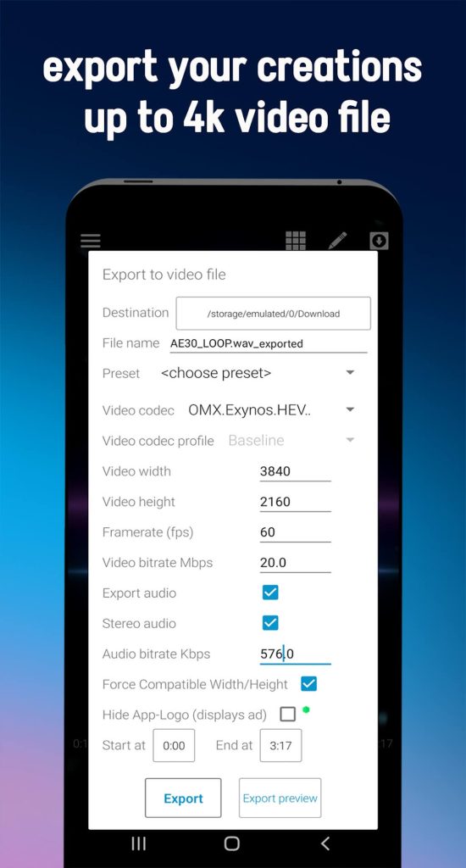Expand the Video codec dropdown
Screen dimensions: 466x868
271,410
